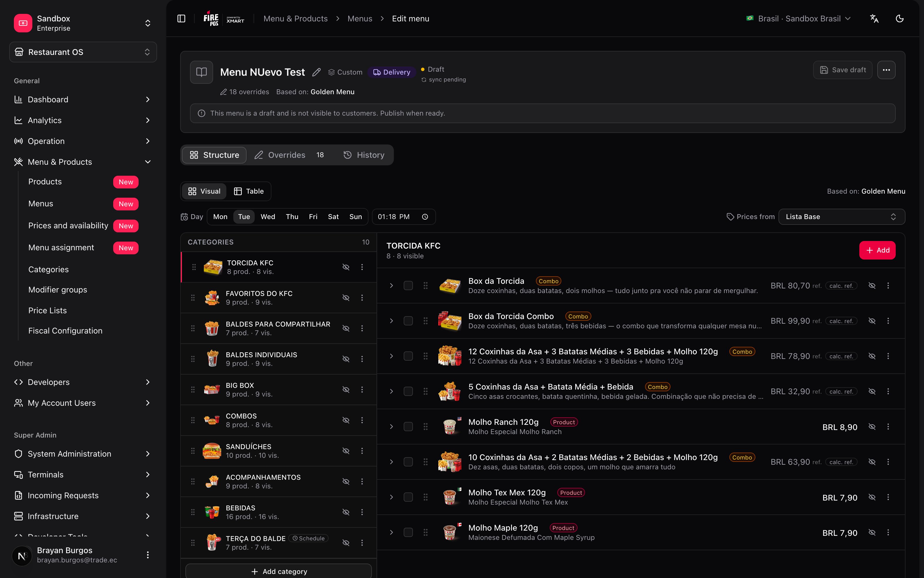924x578 pixels.
Task: Grab drag handle of FAVORITOS DO KFC category
Action: (193, 297)
